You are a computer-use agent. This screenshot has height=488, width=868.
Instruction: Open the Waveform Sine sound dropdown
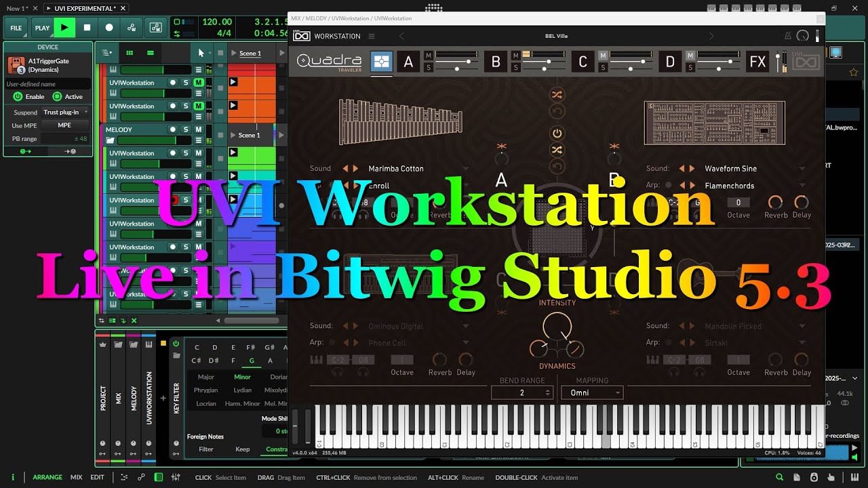click(802, 169)
